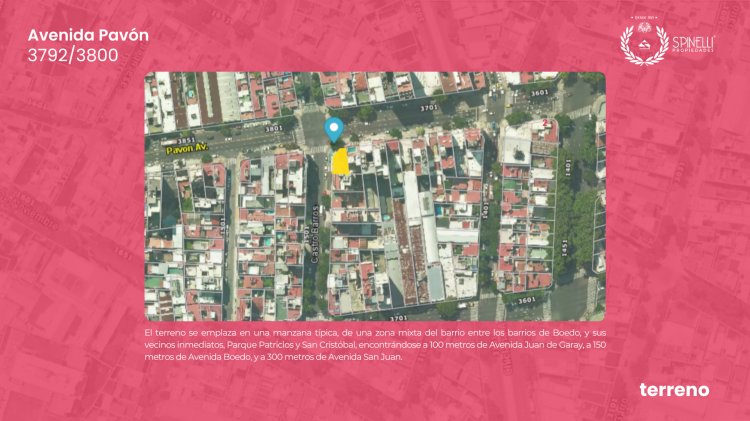Click the terreno label at bottom right
750x421 pixels.
(674, 389)
